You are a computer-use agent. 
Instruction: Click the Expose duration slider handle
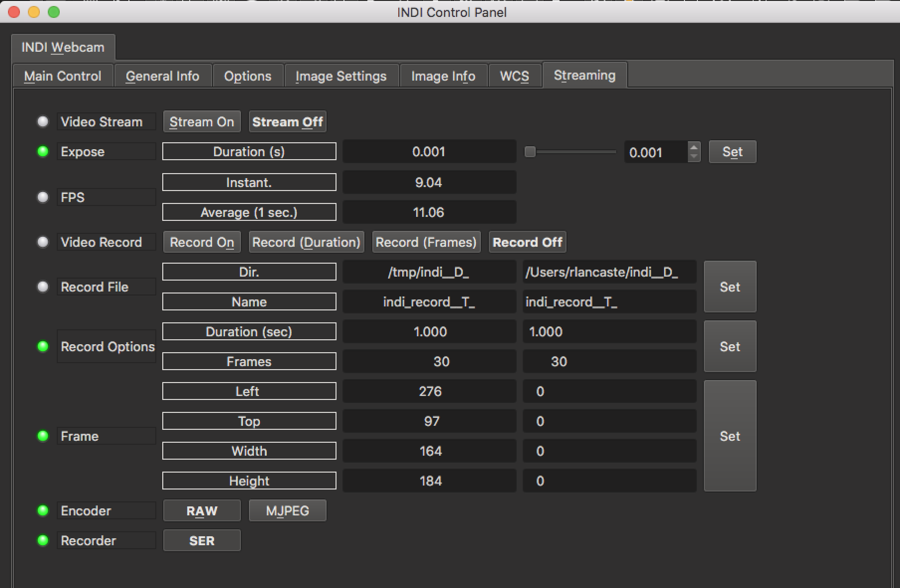pyautogui.click(x=530, y=152)
